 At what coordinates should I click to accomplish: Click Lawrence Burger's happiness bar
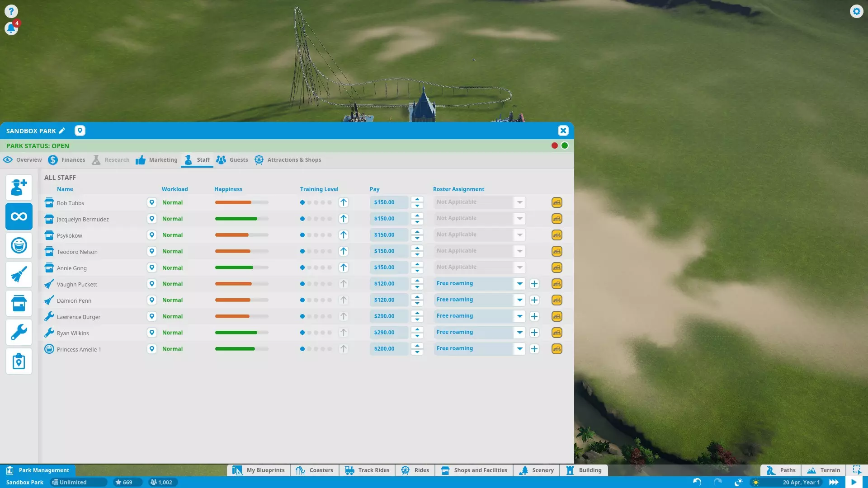pyautogui.click(x=241, y=316)
